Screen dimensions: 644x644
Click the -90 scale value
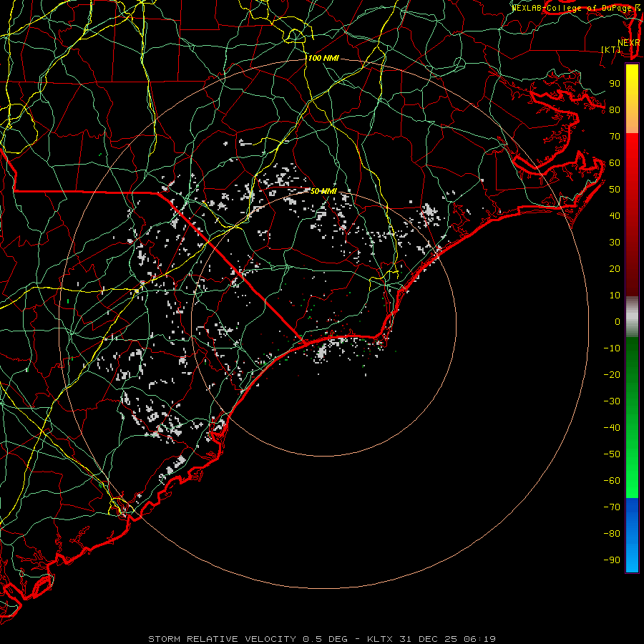click(612, 560)
